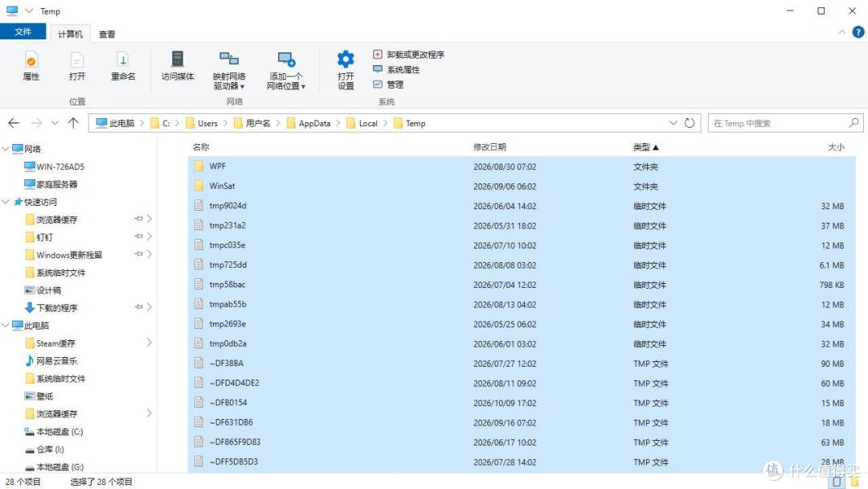Open the 文件 menu tab
This screenshot has height=489, width=868.
23,31
